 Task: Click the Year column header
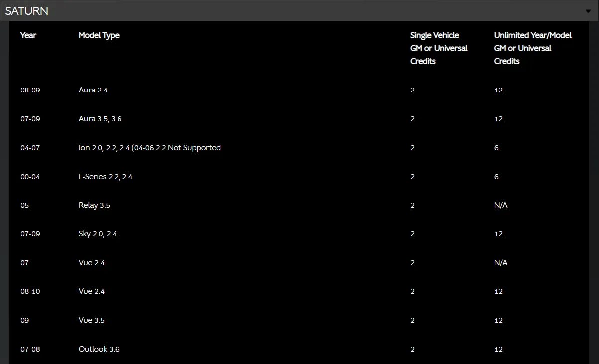pos(28,35)
